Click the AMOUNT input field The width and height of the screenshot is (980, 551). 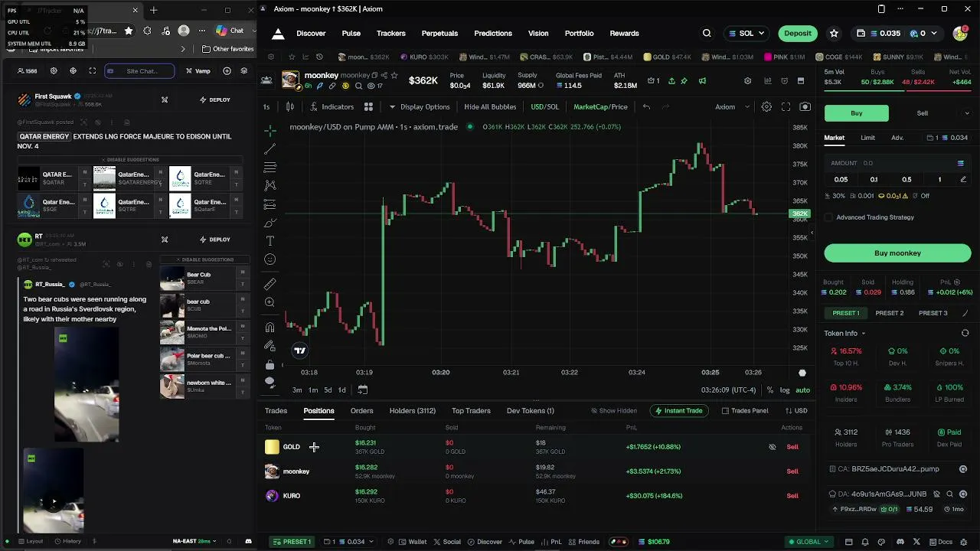897,163
